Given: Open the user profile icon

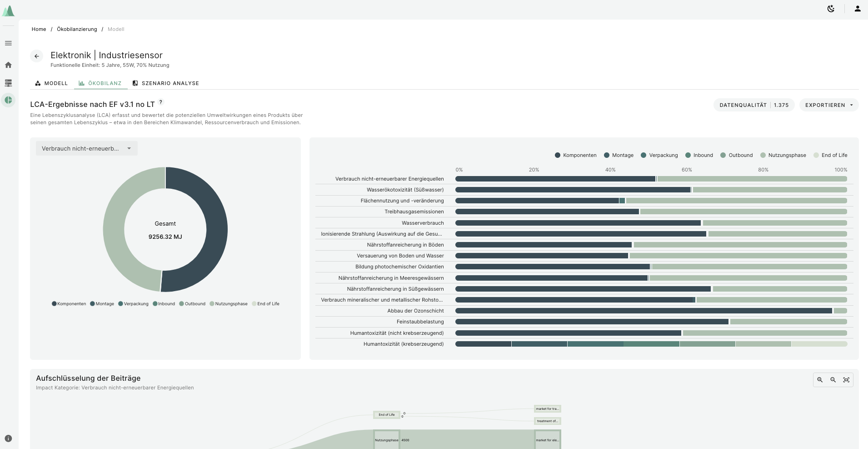Looking at the screenshot, I should [857, 9].
